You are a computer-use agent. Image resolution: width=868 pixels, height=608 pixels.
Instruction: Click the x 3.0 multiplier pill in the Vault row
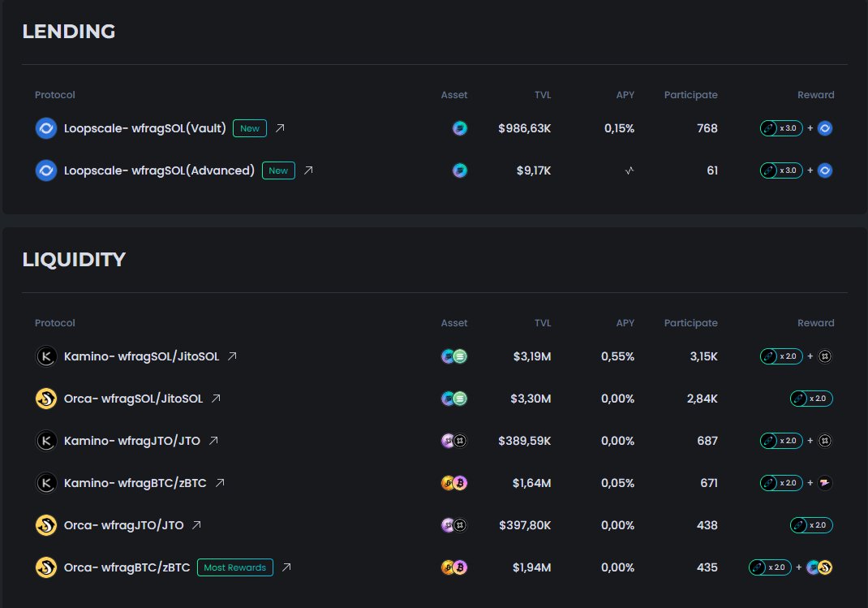pyautogui.click(x=780, y=128)
